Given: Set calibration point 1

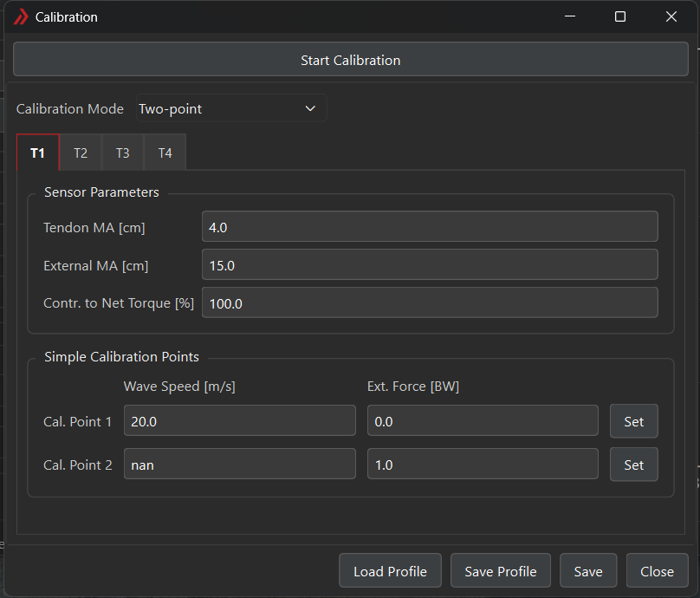Looking at the screenshot, I should (634, 421).
